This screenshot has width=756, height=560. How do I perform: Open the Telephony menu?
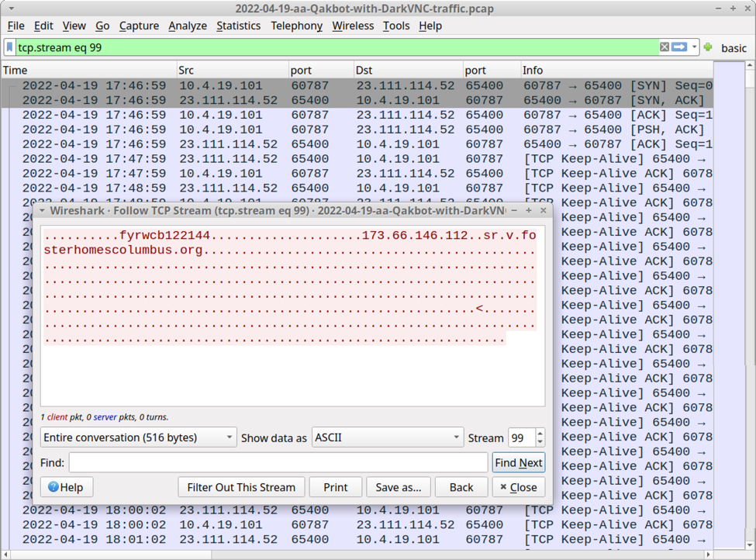coord(296,26)
